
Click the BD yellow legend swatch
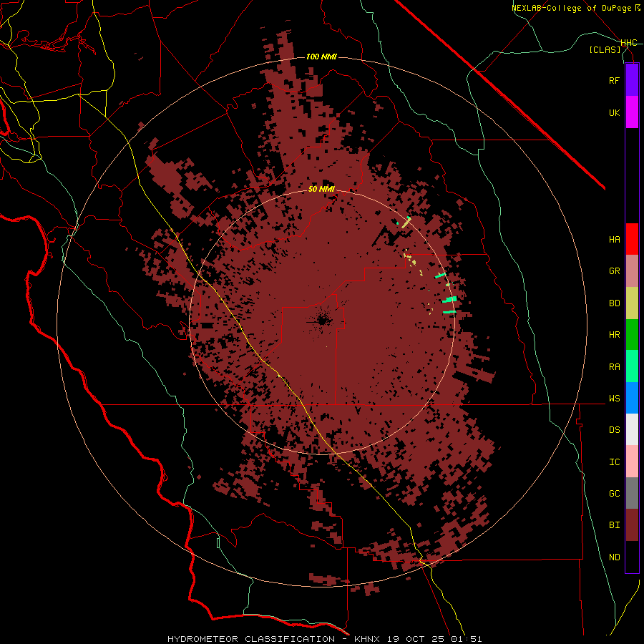coord(632,303)
